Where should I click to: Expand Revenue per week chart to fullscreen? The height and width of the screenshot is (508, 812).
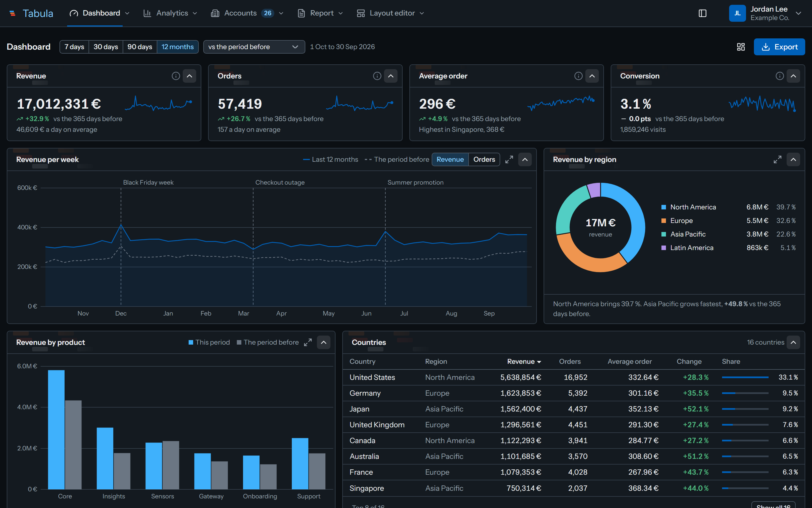[x=509, y=159]
